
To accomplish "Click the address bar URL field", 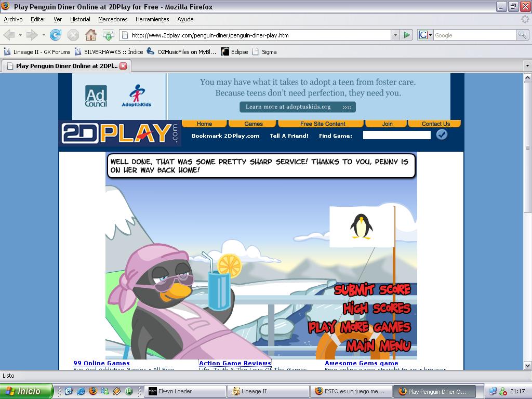I will [x=256, y=35].
